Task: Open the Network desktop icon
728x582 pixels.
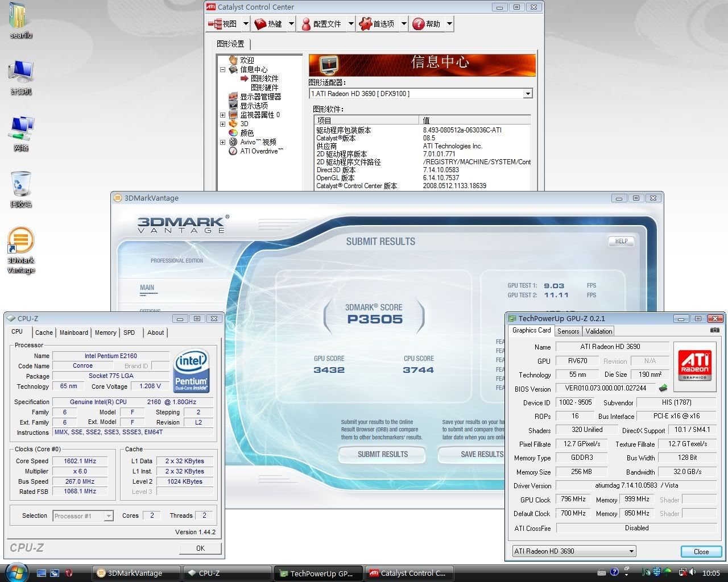Action: (x=20, y=133)
